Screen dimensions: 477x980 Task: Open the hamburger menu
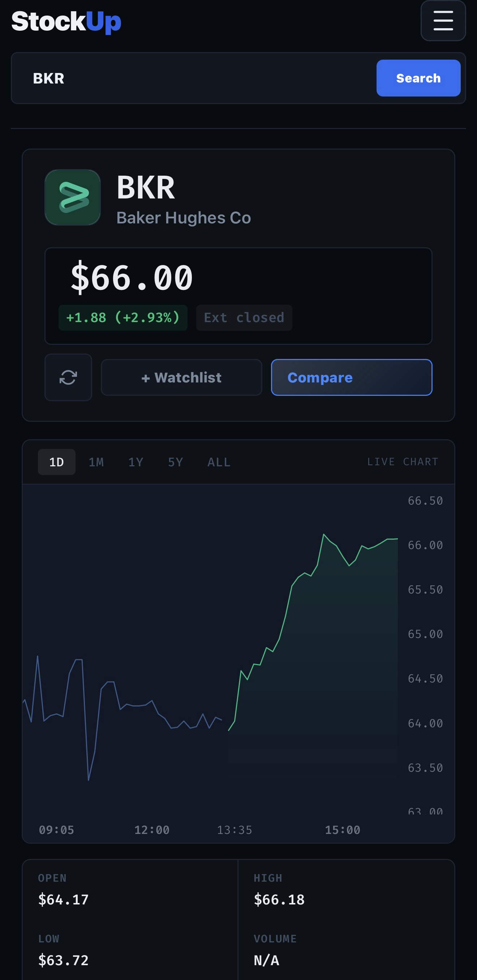coord(443,21)
